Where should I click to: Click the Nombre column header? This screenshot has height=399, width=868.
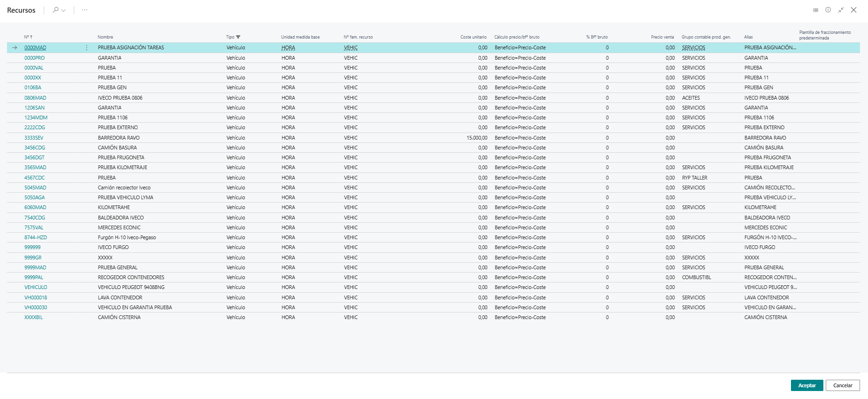(x=105, y=37)
